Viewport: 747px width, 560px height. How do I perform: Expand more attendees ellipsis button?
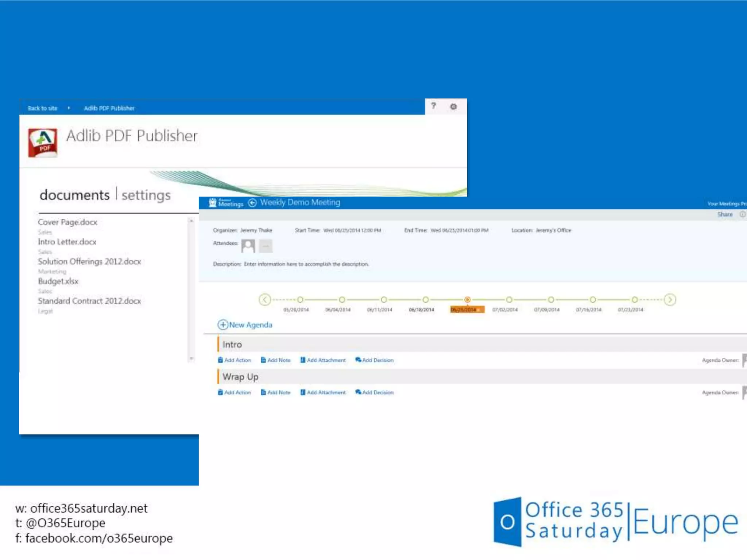[x=266, y=246]
